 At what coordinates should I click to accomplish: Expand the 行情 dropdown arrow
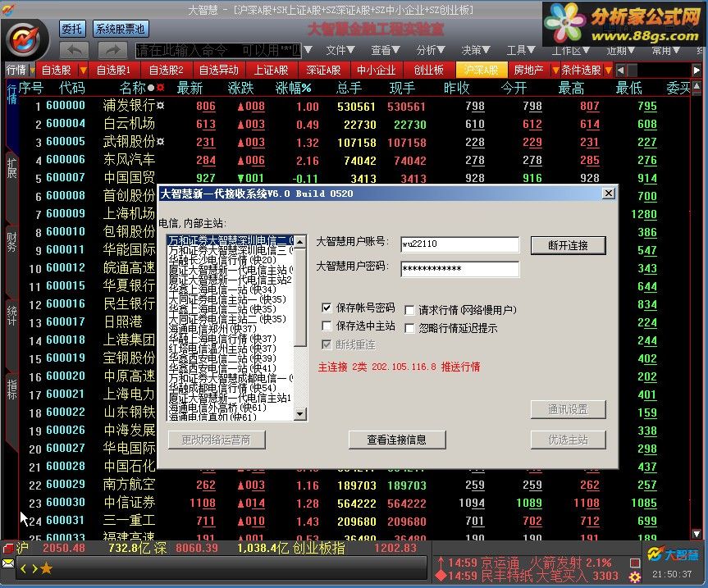pos(32,70)
